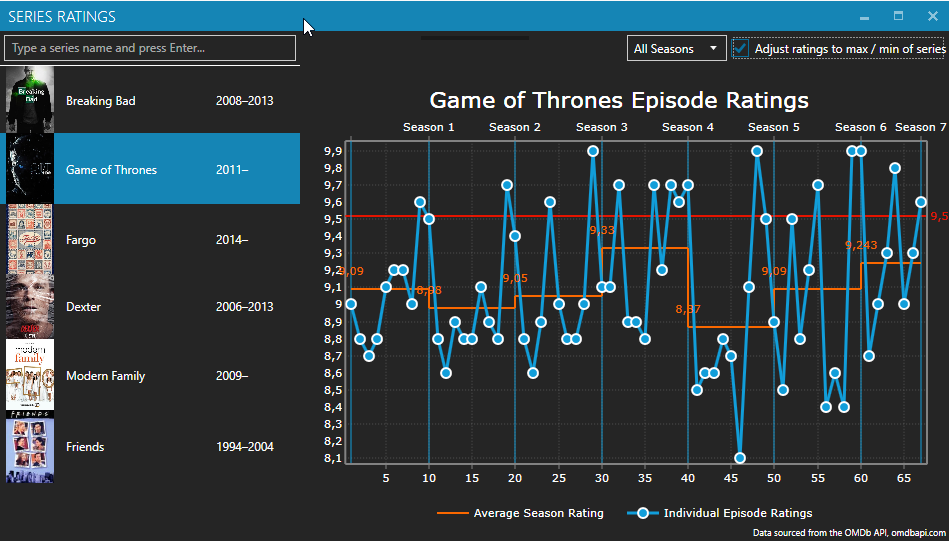This screenshot has width=949, height=541.
Task: Select Fargo in the series list
Action: click(150, 240)
